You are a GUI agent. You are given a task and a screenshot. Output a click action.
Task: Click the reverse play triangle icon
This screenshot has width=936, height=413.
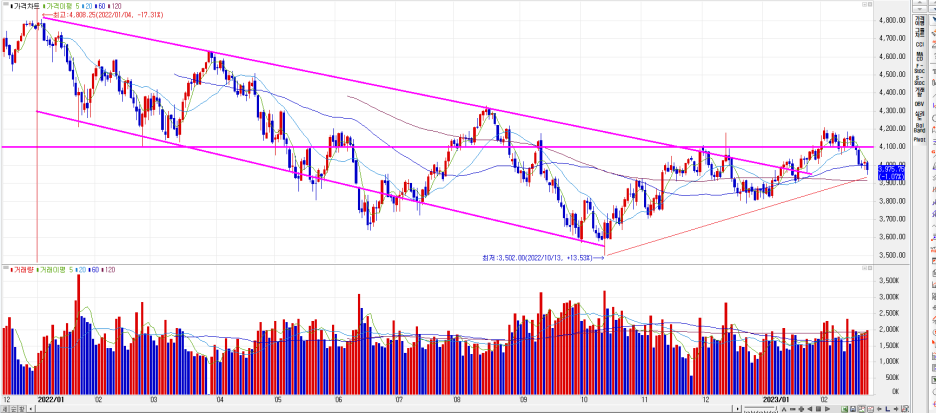810,409
